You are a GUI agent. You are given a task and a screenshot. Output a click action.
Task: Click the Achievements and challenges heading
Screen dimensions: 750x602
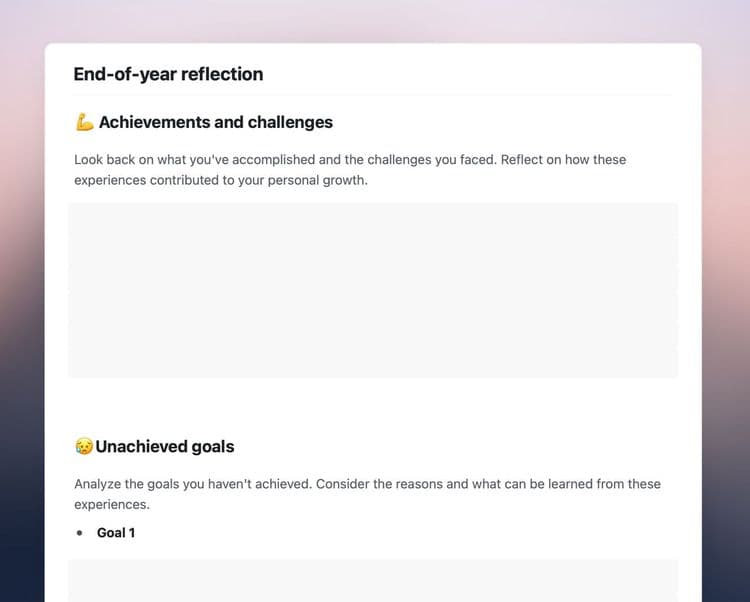pos(216,122)
